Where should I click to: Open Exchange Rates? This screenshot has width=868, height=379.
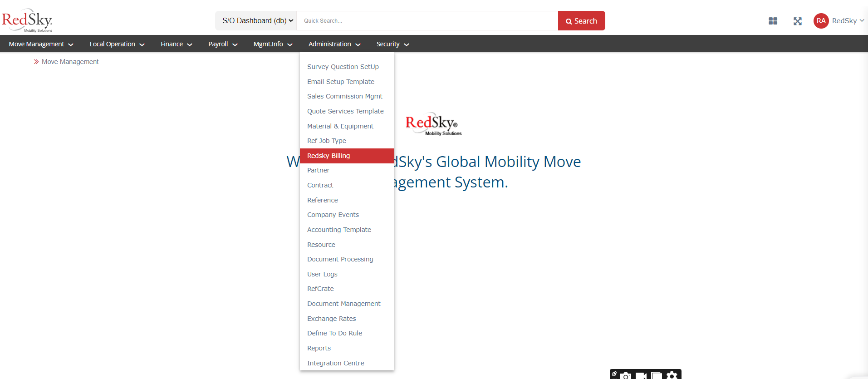(347, 319)
